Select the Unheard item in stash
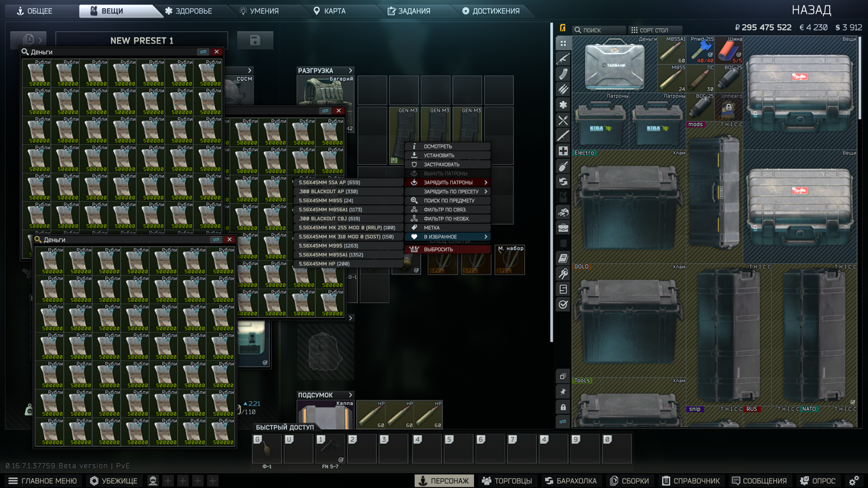The height and width of the screenshot is (488, 868). (730, 107)
